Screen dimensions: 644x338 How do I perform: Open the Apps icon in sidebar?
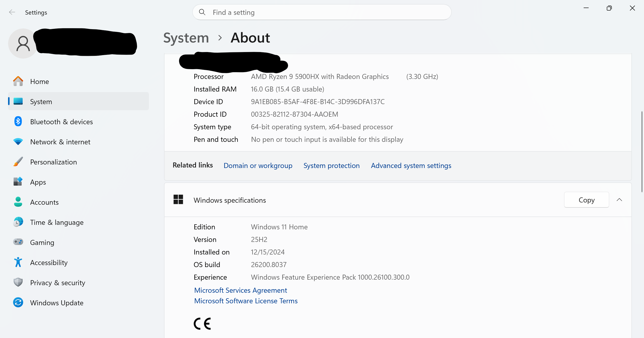[x=18, y=182]
